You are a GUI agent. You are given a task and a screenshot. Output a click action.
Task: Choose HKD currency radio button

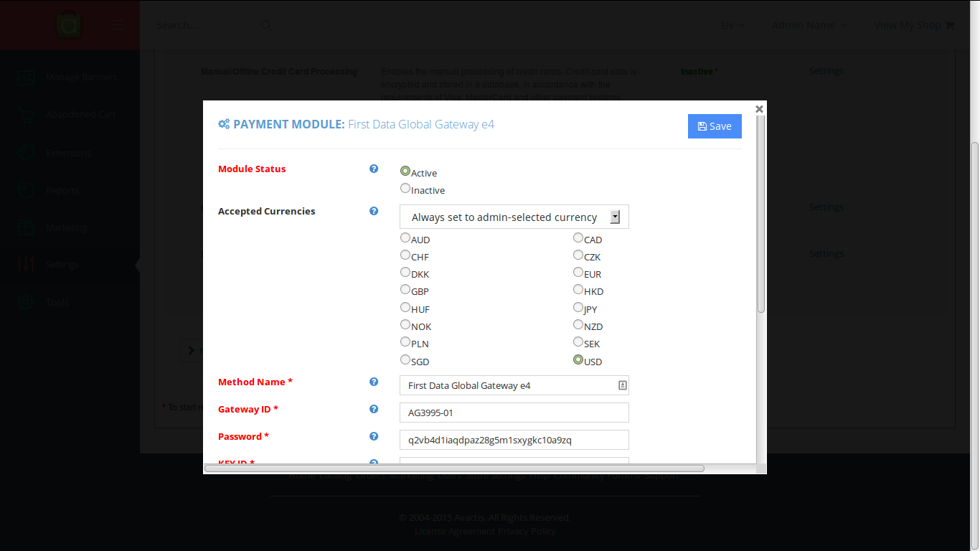578,289
